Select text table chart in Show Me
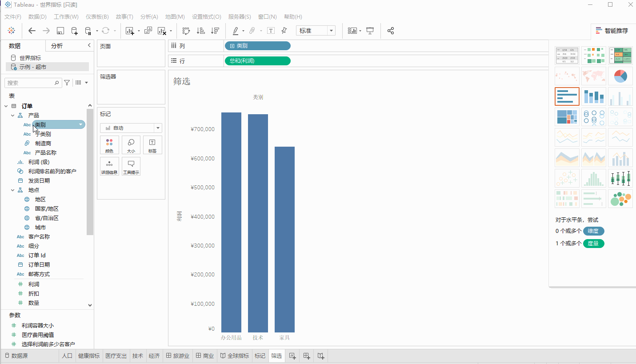This screenshot has width=636, height=364. (x=567, y=56)
